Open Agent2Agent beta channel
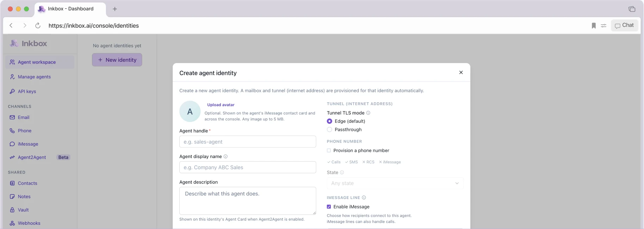This screenshot has width=644, height=229. [40, 157]
